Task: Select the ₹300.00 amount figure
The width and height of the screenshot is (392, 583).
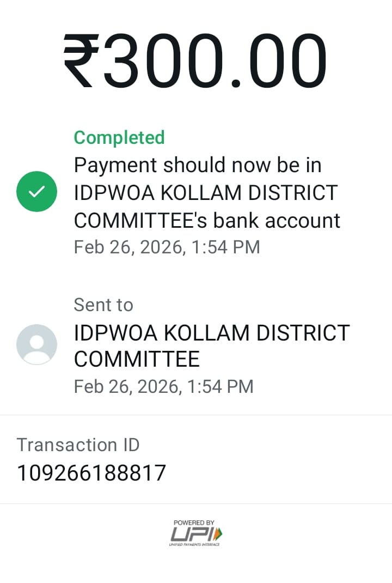Action: point(196,62)
